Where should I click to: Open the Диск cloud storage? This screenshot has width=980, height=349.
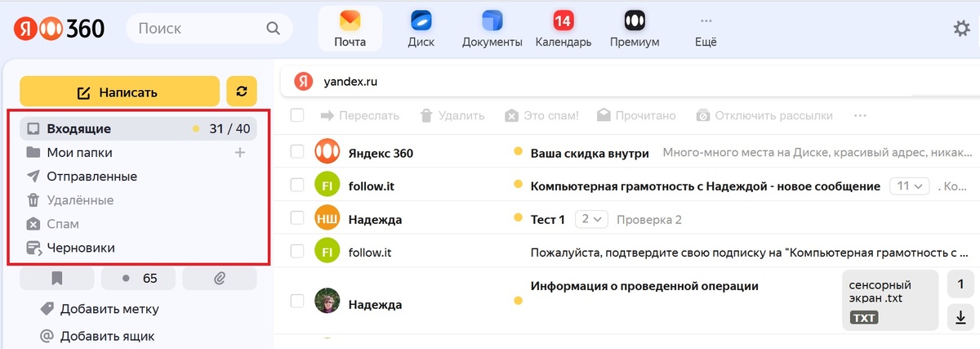click(421, 29)
